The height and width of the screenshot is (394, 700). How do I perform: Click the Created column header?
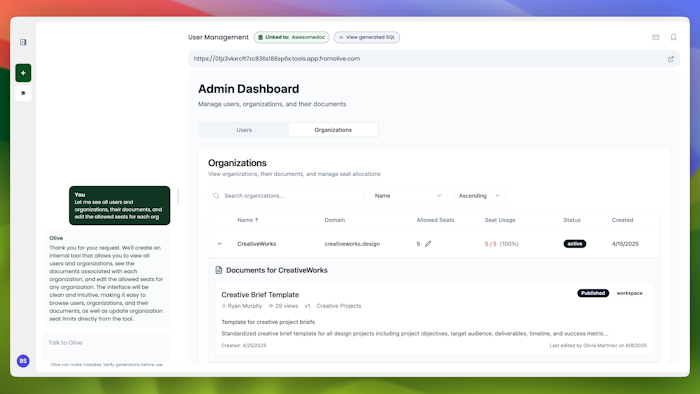(x=622, y=220)
